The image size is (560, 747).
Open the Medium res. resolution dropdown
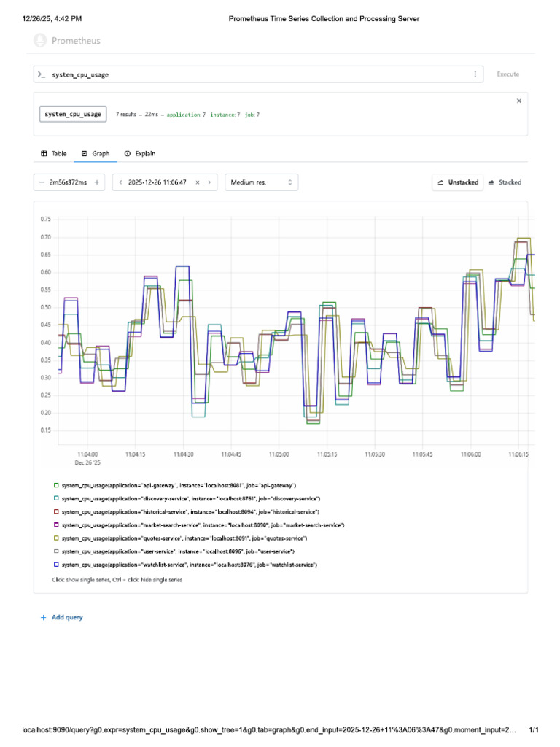(x=262, y=182)
